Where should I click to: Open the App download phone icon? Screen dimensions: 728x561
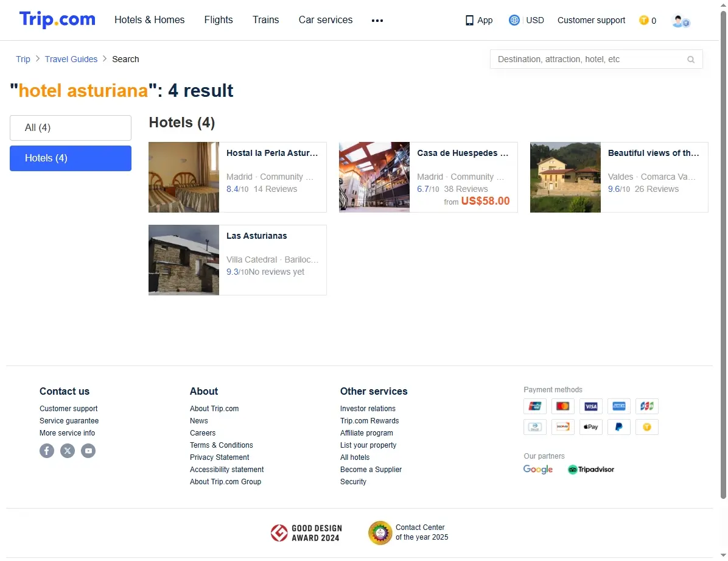(469, 21)
